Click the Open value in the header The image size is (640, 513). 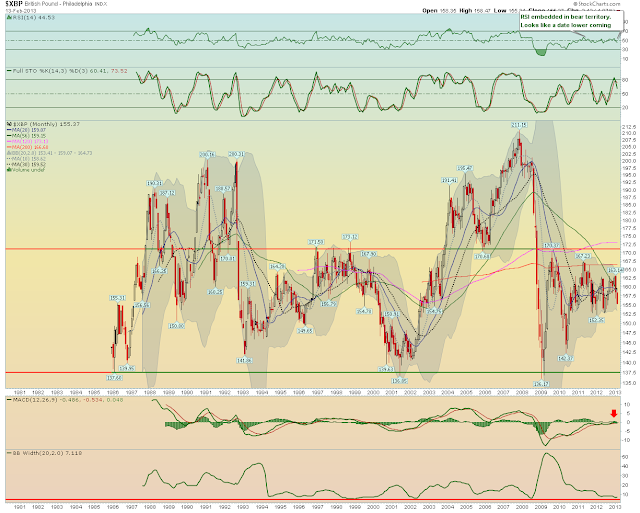pos(447,11)
